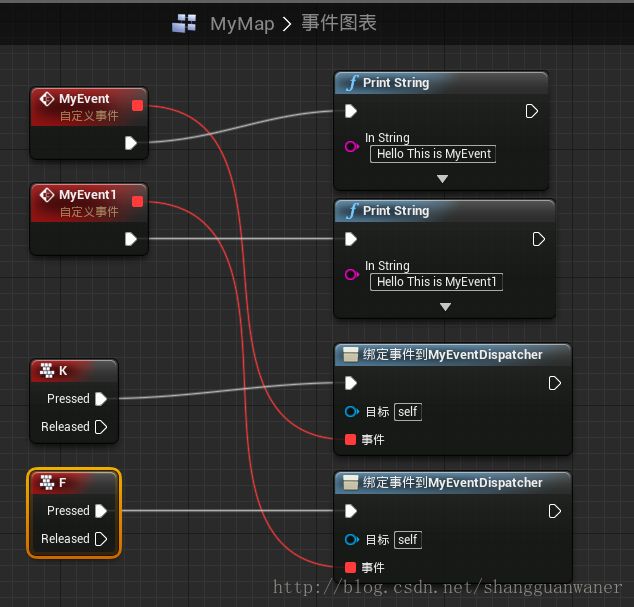Click the red delegate pin on MyEvent
The width and height of the screenshot is (634, 607).
137,106
